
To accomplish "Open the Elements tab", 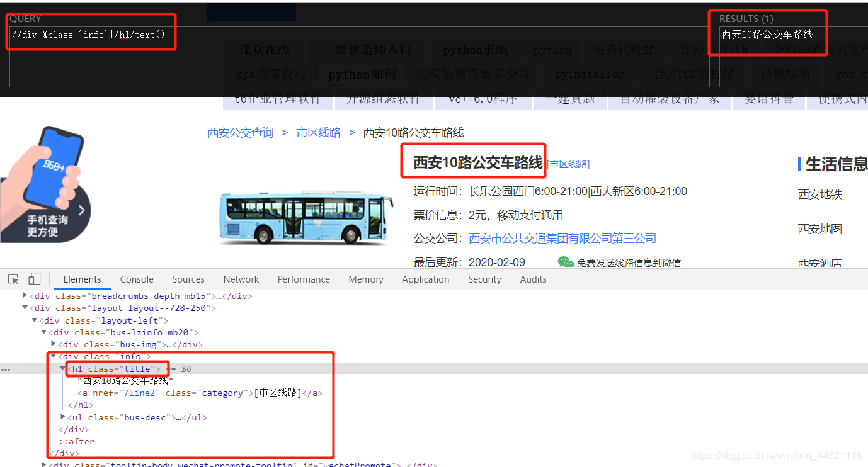I will pyautogui.click(x=82, y=279).
